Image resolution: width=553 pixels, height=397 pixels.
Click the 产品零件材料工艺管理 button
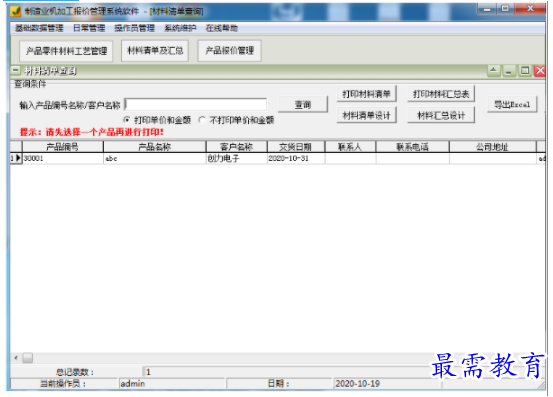point(66,51)
